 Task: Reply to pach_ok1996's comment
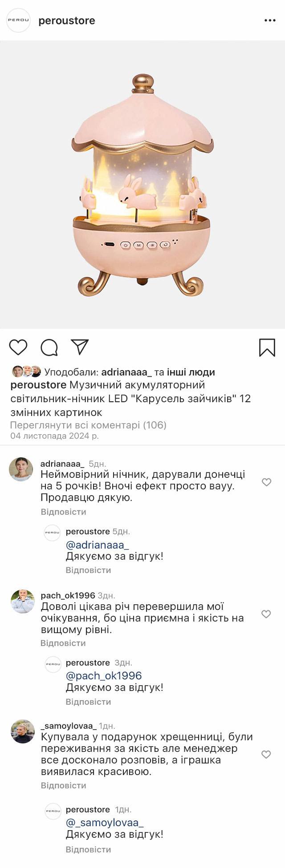pos(63,643)
